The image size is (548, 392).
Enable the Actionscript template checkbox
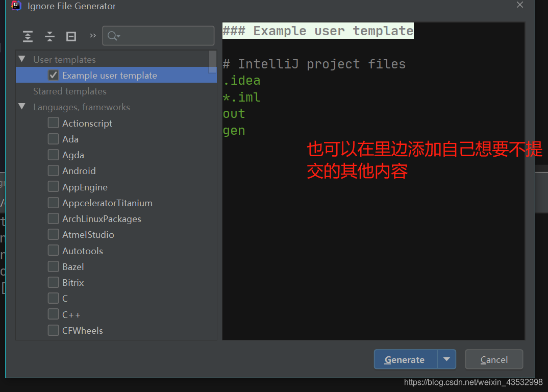coord(53,123)
